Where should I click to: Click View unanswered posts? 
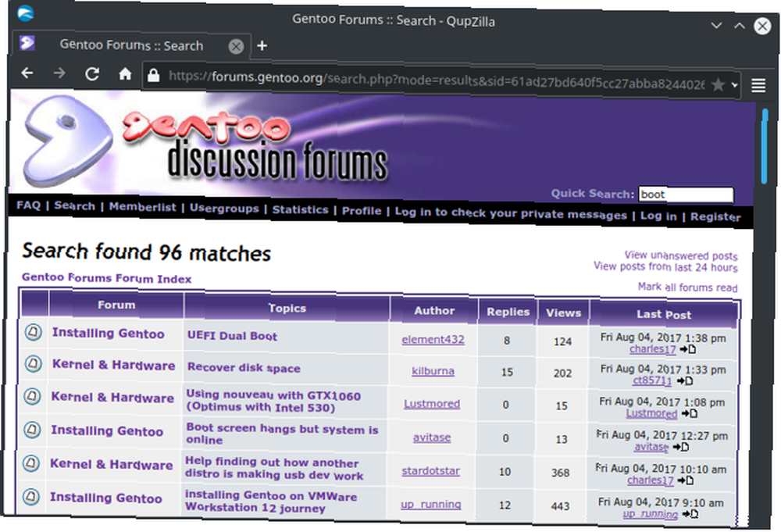(x=681, y=255)
